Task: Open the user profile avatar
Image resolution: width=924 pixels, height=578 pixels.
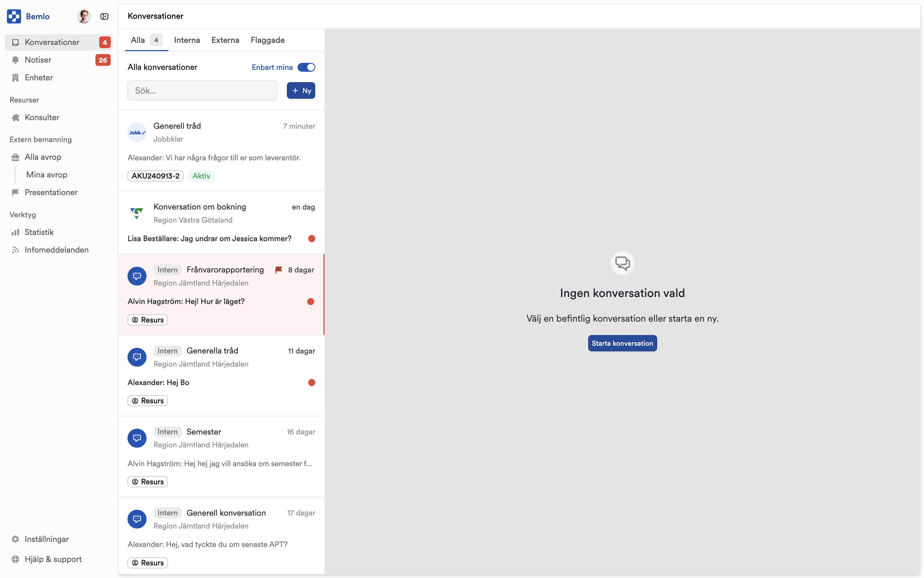Action: (84, 16)
